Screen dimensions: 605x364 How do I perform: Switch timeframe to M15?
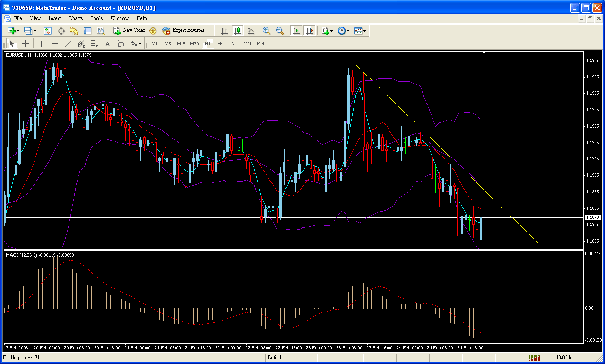tap(181, 43)
